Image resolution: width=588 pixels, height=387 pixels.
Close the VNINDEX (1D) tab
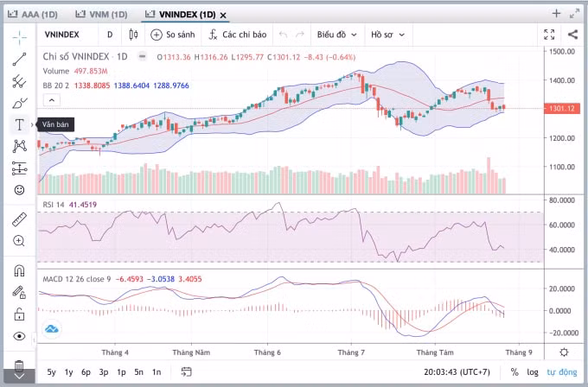(x=223, y=16)
